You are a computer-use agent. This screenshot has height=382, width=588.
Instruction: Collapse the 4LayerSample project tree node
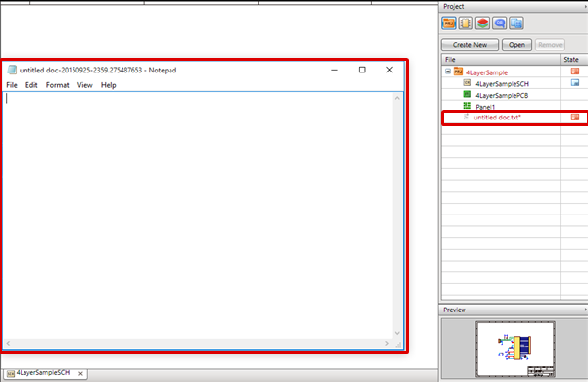448,71
